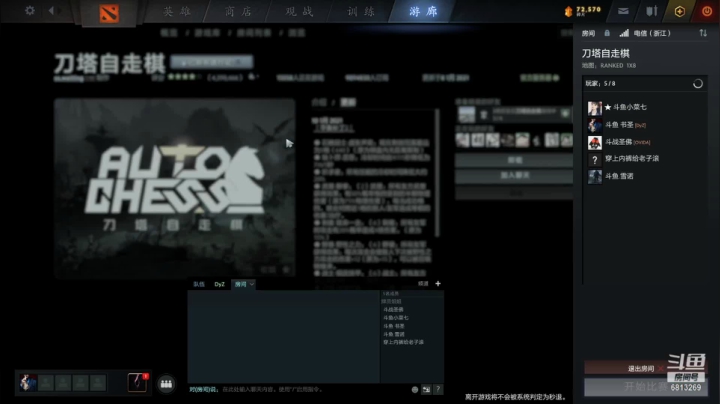Viewport: 720px width, 404px height.
Task: Open shards balance 72,570
Action: (583, 11)
